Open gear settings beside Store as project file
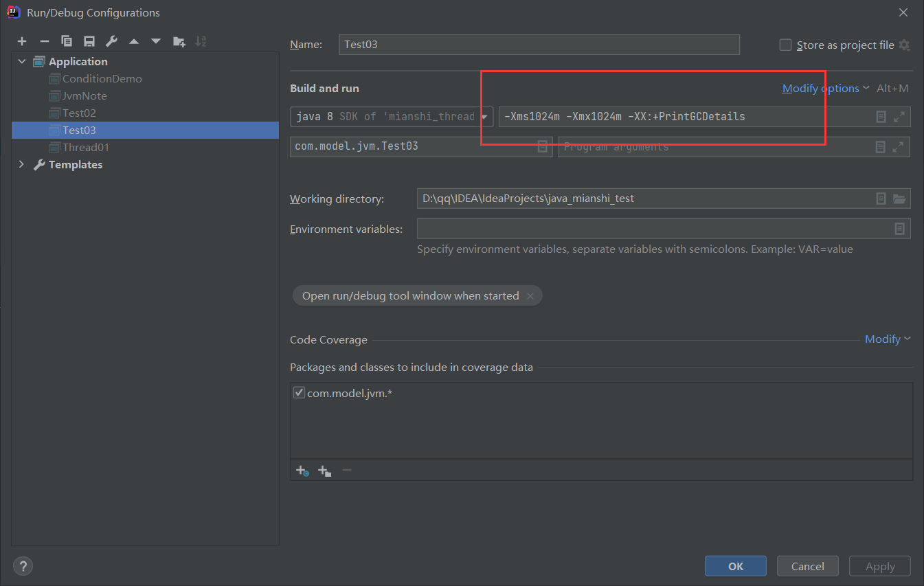The width and height of the screenshot is (924, 586). click(904, 45)
